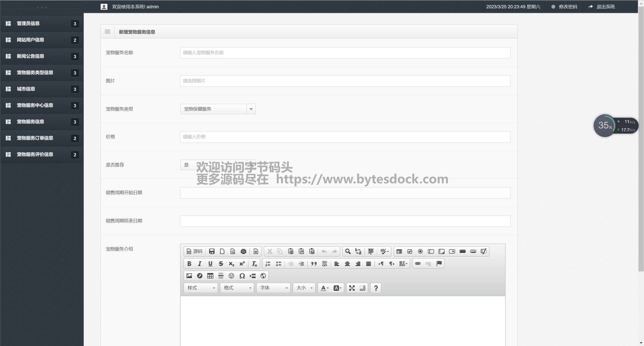Insert a smiley emoticon
Image resolution: width=644 pixels, height=346 pixels.
click(231, 276)
